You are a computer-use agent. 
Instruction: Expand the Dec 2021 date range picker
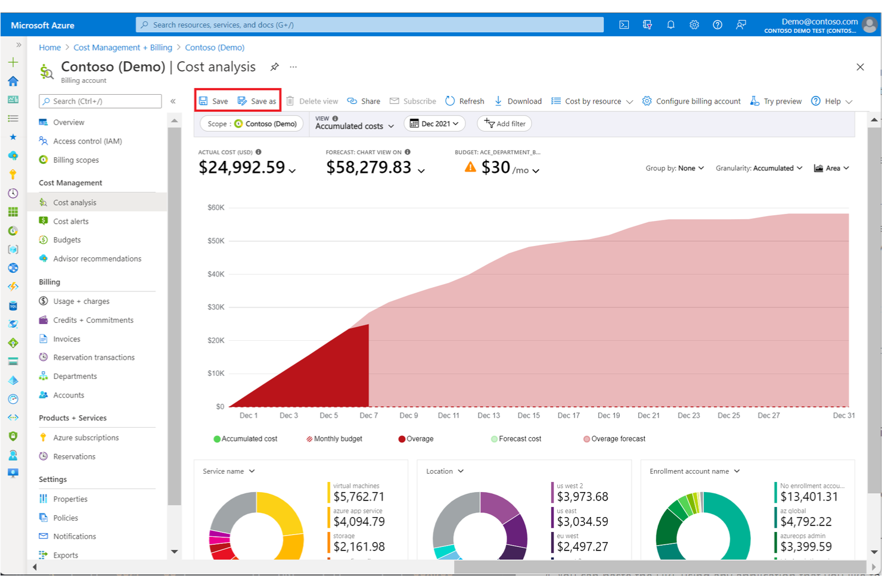434,123
